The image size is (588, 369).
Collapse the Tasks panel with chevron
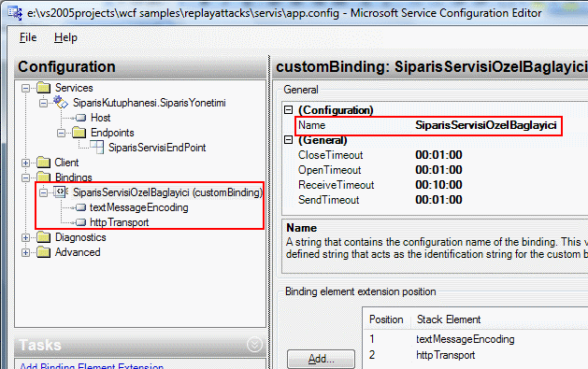click(x=254, y=345)
